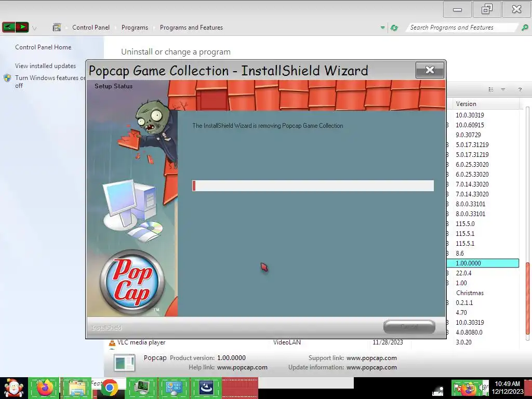The width and height of the screenshot is (532, 399).
Task: Open the Support link www.popcap.com
Action: coord(371,358)
